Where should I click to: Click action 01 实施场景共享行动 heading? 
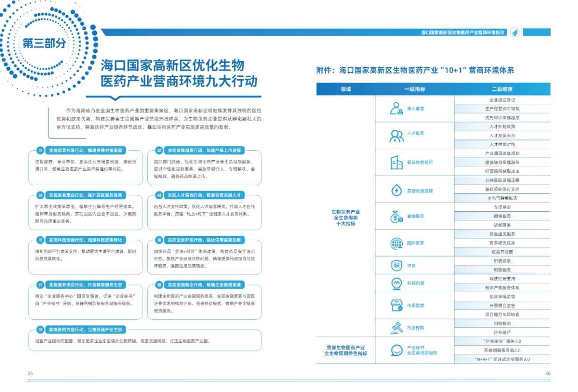(82, 150)
